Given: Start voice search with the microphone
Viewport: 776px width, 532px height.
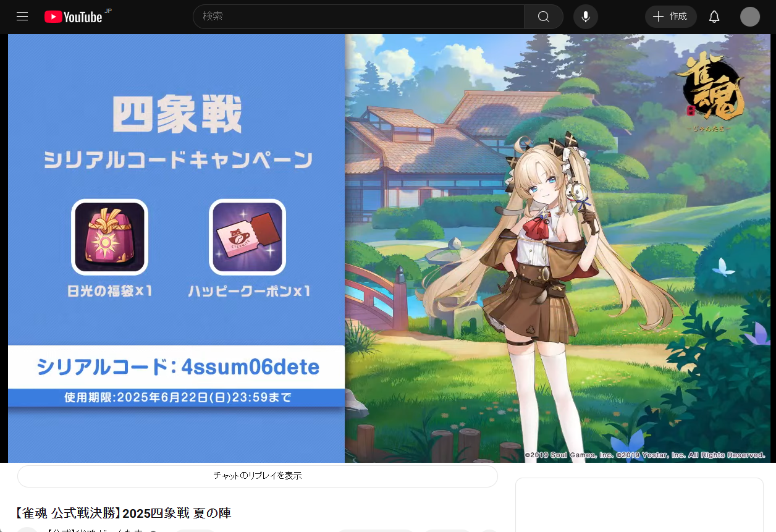Looking at the screenshot, I should coord(586,17).
